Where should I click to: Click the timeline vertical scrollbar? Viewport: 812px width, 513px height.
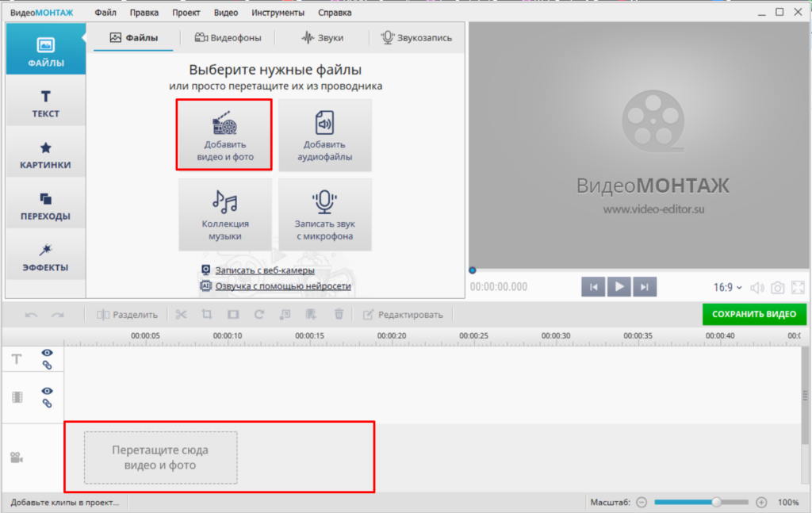[x=806, y=396]
